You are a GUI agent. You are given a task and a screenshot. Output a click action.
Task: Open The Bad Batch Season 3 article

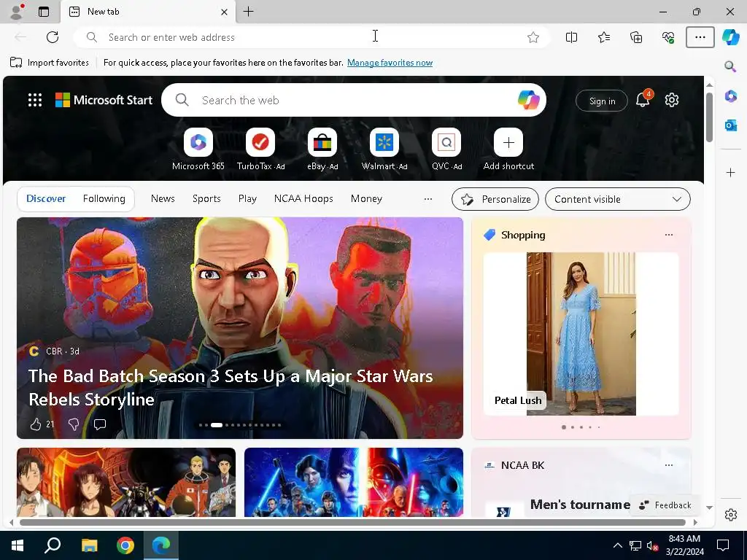click(x=231, y=388)
